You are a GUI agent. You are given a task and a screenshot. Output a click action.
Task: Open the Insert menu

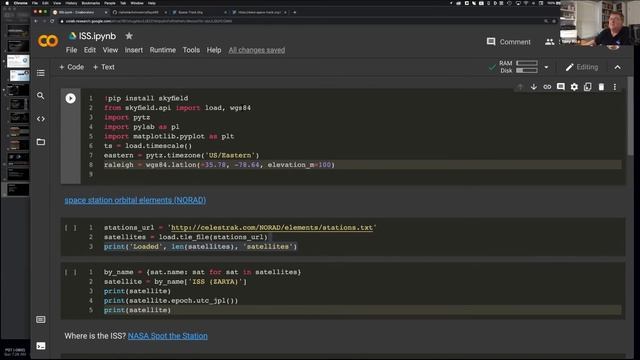coord(134,50)
